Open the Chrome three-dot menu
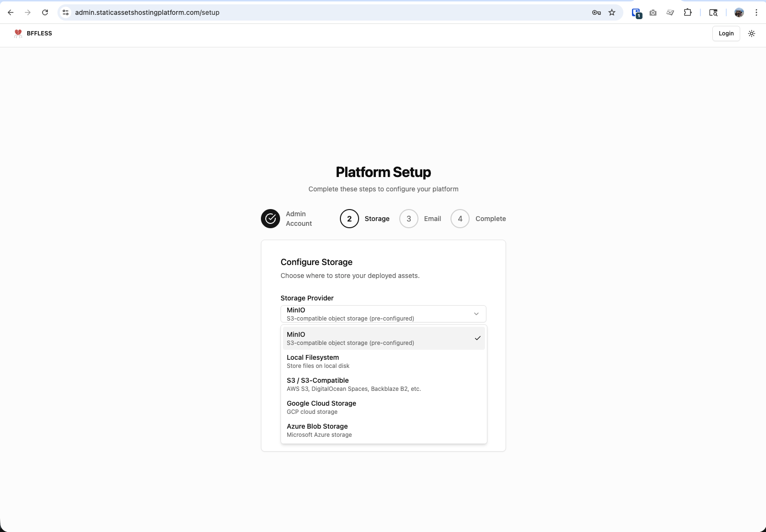 point(756,12)
